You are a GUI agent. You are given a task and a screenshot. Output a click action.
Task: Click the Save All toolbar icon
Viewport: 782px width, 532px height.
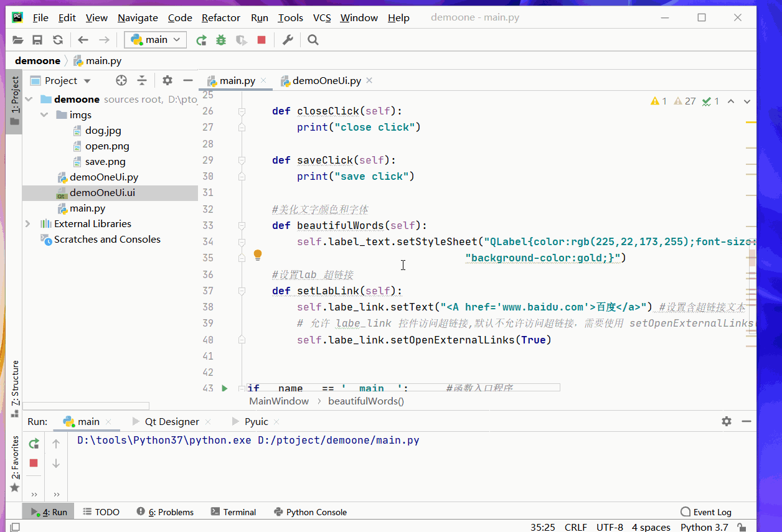pyautogui.click(x=37, y=40)
